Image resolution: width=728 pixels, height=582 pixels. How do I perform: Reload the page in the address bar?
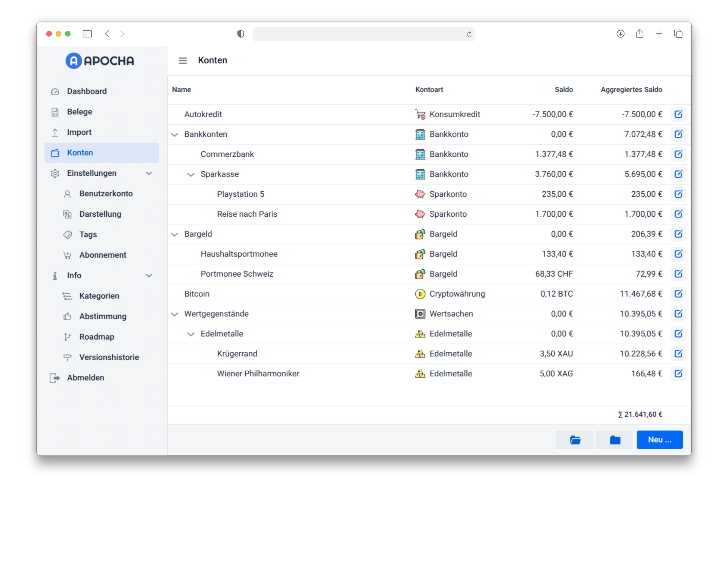tap(469, 34)
